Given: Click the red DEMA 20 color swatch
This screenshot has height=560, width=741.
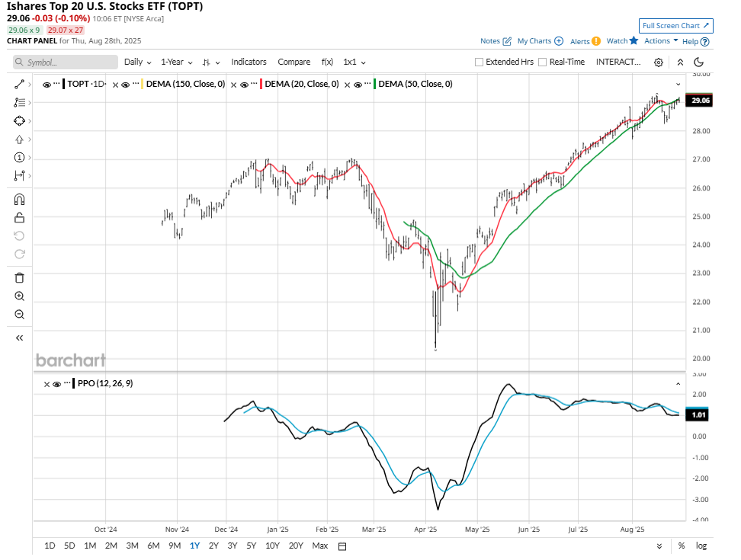Looking at the screenshot, I should pyautogui.click(x=261, y=84).
